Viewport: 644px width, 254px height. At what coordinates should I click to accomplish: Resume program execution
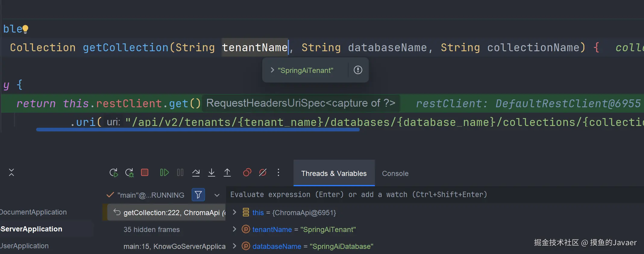pyautogui.click(x=164, y=173)
